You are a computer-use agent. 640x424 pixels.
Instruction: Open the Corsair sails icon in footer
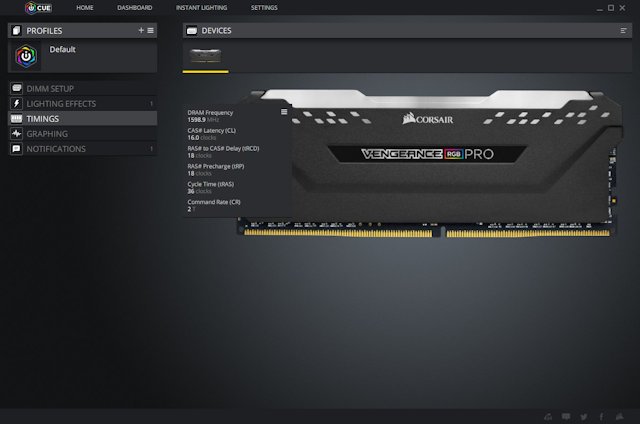point(620,417)
